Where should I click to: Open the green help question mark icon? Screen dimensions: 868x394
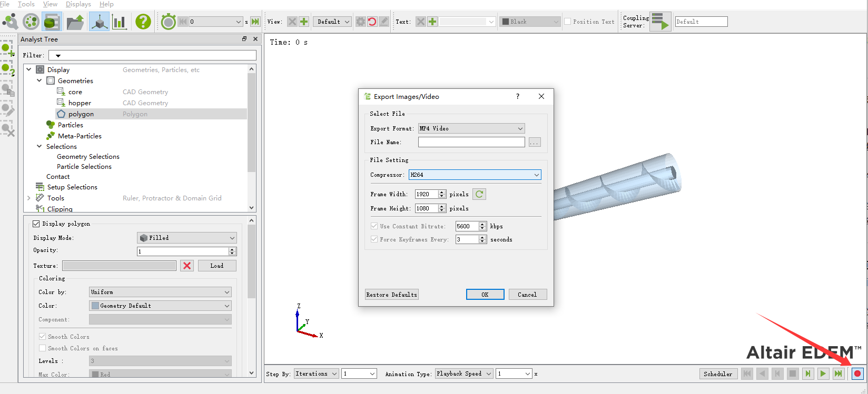143,22
